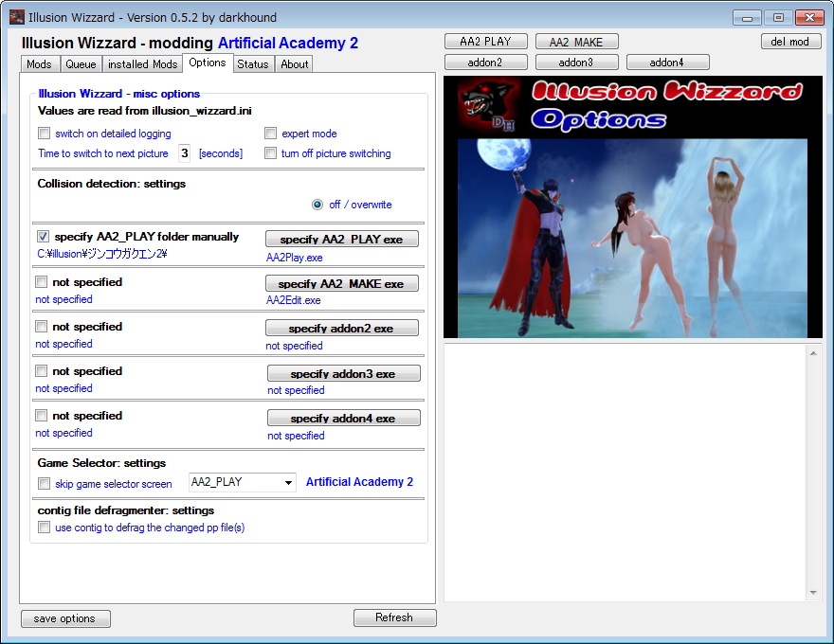Open the Status tab
The width and height of the screenshot is (834, 644).
point(253,64)
